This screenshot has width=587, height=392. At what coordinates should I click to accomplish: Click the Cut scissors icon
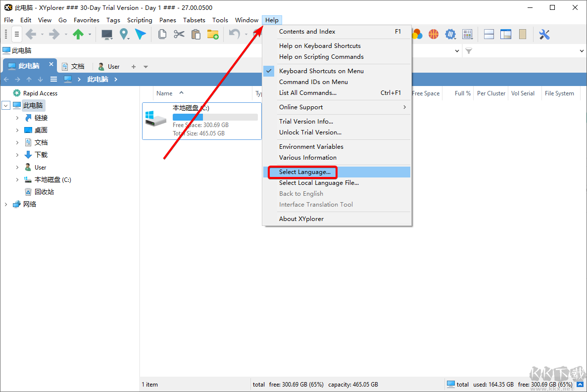(179, 35)
